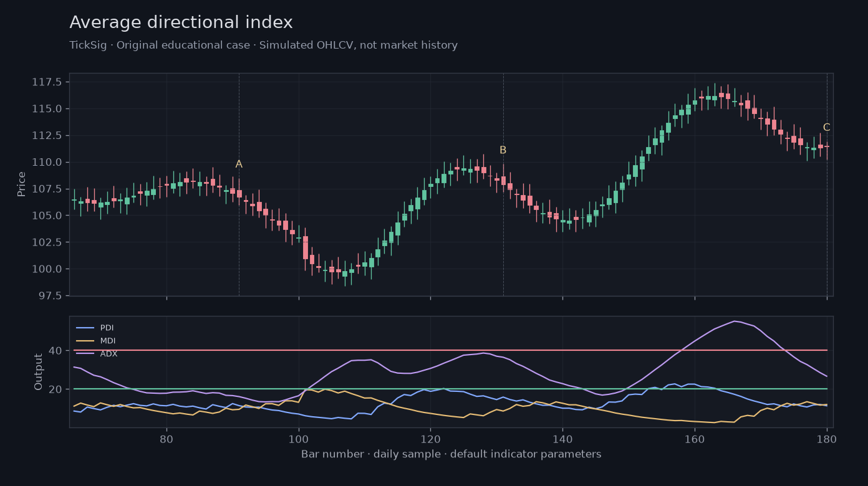Click the chart title 'Average directional index'
The height and width of the screenshot is (486, 868).
click(x=181, y=22)
